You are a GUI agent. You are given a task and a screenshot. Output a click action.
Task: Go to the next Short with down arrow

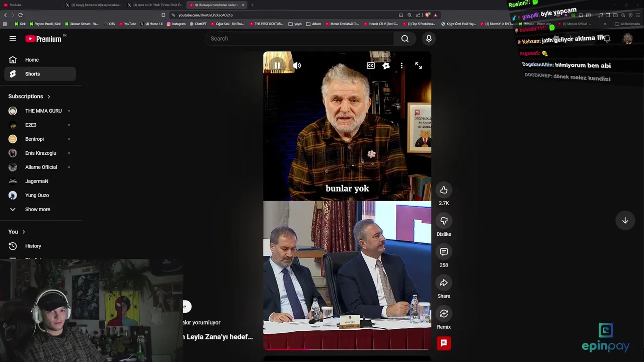(625, 221)
